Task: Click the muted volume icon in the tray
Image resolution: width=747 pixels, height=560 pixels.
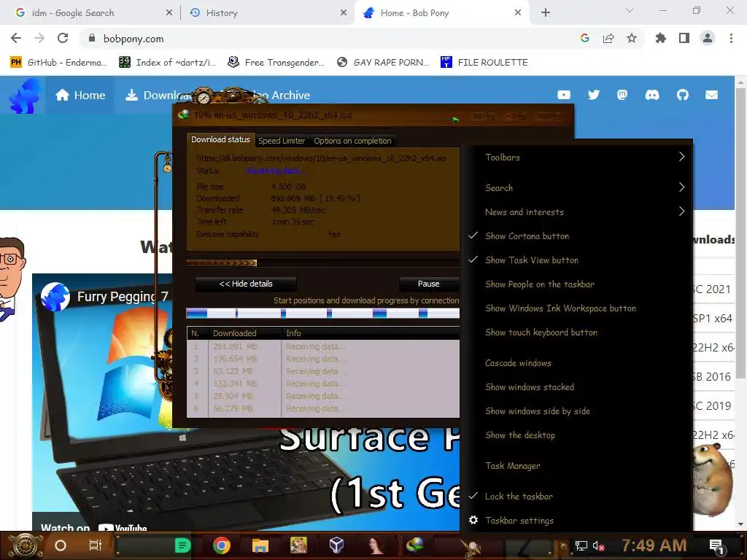Action: click(x=598, y=545)
